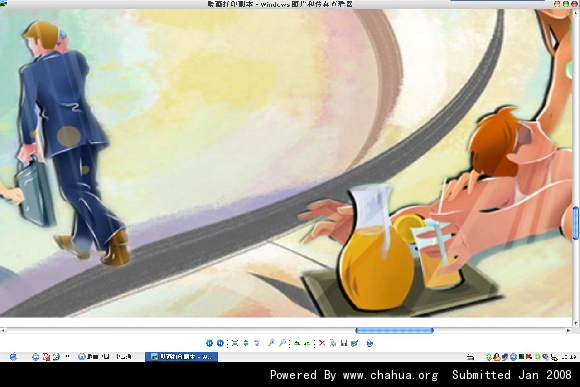The height and width of the screenshot is (387, 580).
Task: Click the taskbar toggle icon left of tray
Action: click(x=470, y=357)
